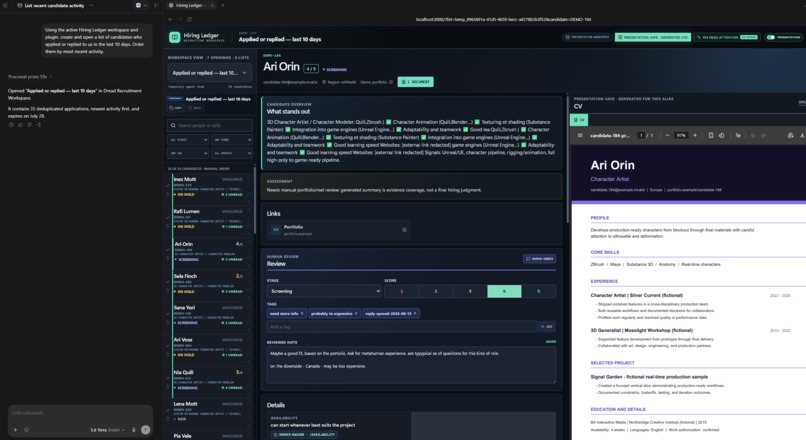
Task: Click the Hiring Ledger logo icon
Action: 175,37
